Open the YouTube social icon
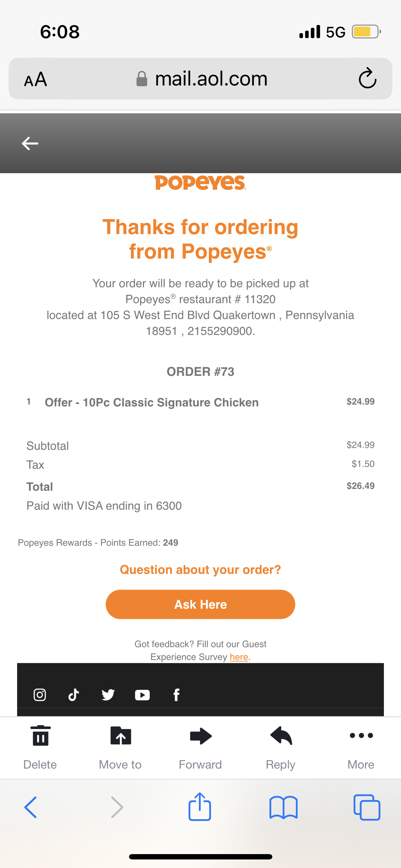Image resolution: width=401 pixels, height=868 pixels. click(x=142, y=695)
